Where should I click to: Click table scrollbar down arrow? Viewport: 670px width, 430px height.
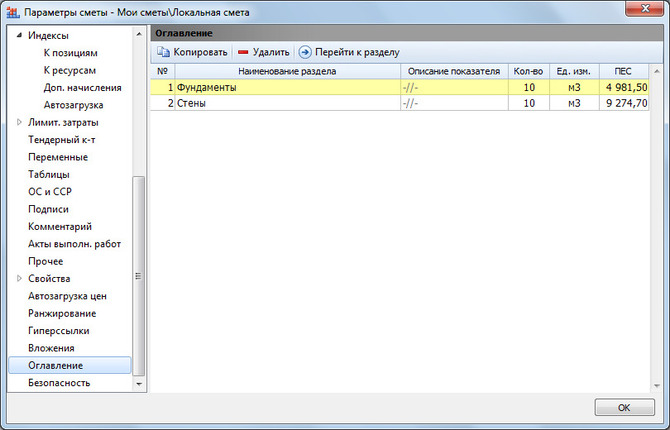(x=657, y=386)
